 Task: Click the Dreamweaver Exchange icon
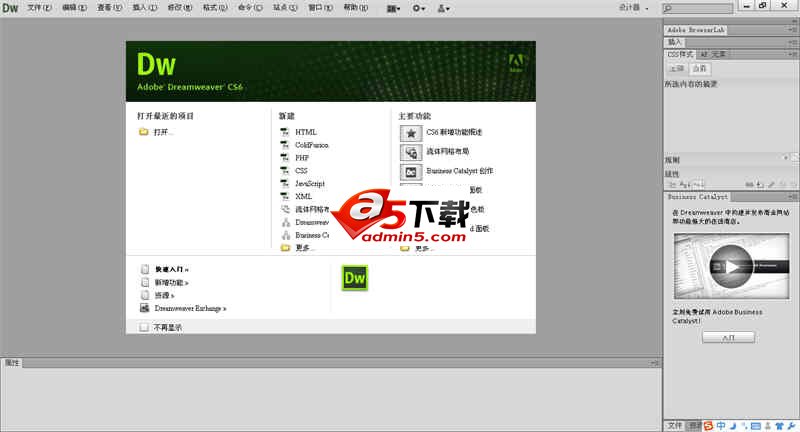point(144,308)
